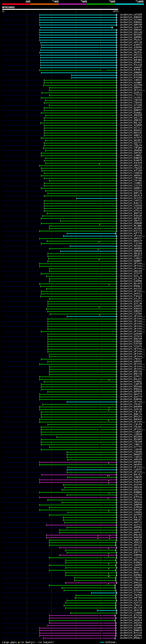The width and height of the screenshot is (146, 644).
Task: Select hit label UniRef100_Q93X39
Action: click(x=131, y=610)
